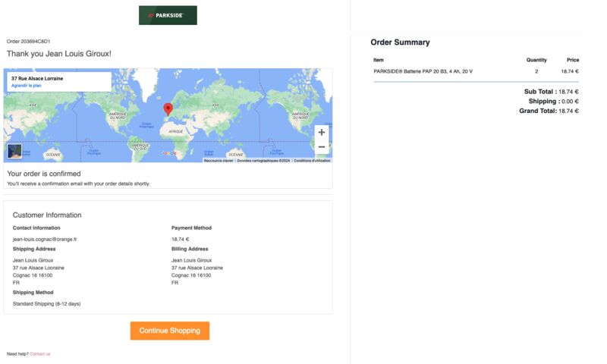Click the 18.74 € payment method value

point(180,240)
